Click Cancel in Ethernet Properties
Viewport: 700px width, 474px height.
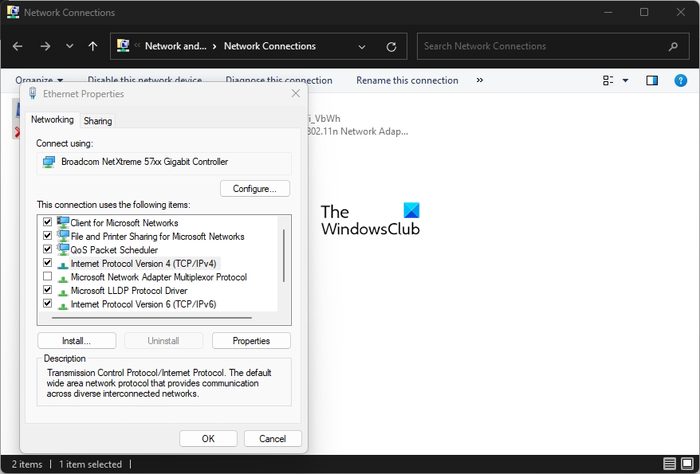tap(273, 439)
